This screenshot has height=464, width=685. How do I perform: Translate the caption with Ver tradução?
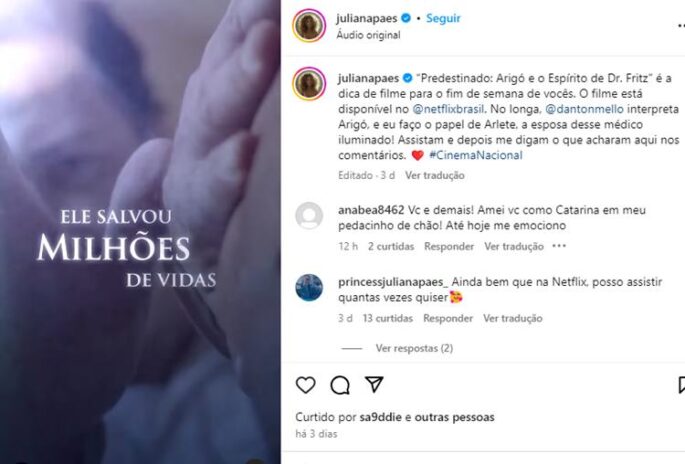click(434, 175)
